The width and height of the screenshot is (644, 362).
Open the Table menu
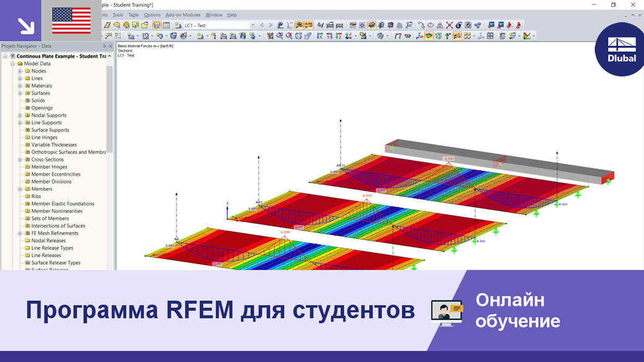(134, 15)
